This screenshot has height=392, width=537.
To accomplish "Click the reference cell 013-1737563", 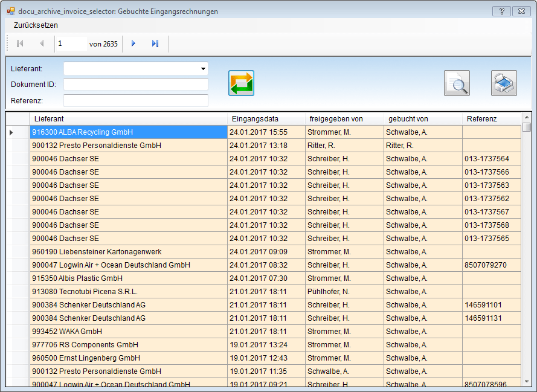I will tap(492, 185).
